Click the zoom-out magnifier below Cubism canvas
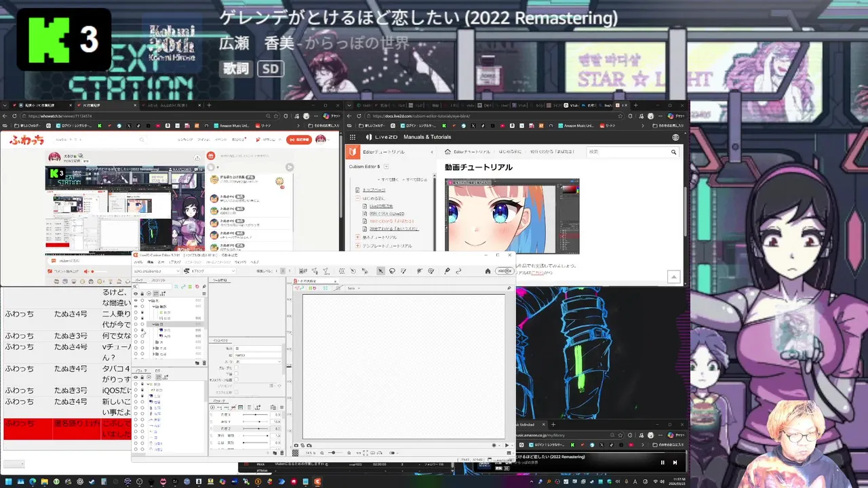The image size is (868, 488). pos(322,453)
